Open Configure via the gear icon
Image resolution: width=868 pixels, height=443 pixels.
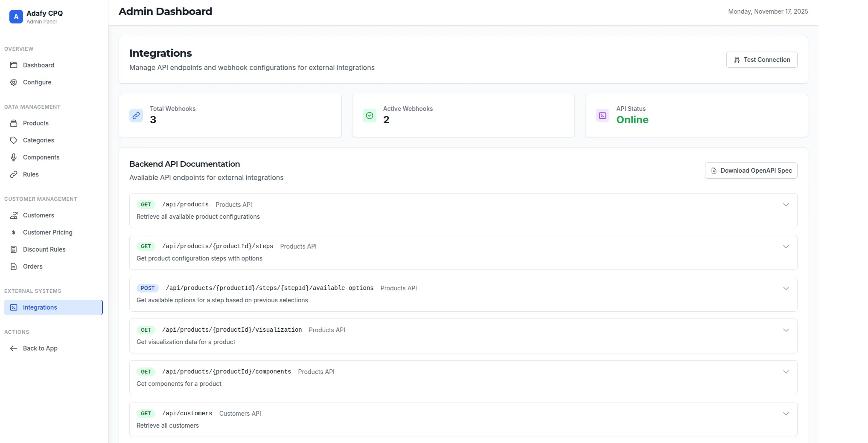(x=13, y=82)
